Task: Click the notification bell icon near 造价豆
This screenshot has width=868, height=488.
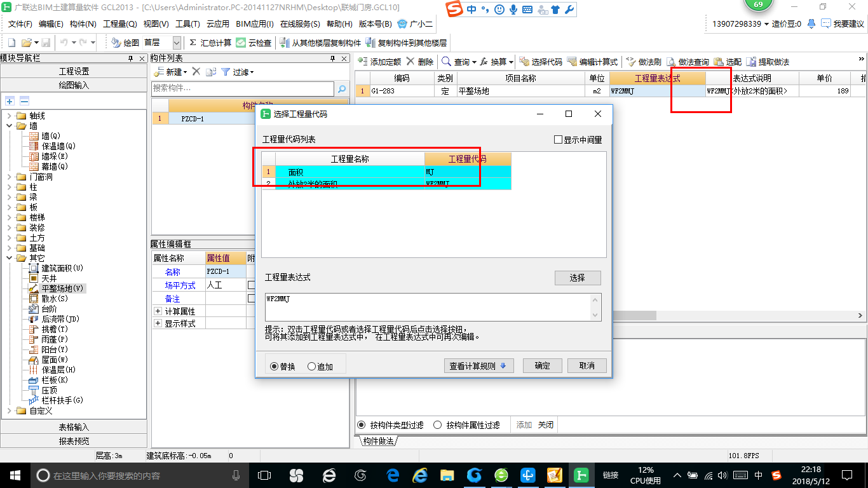Action: click(811, 24)
